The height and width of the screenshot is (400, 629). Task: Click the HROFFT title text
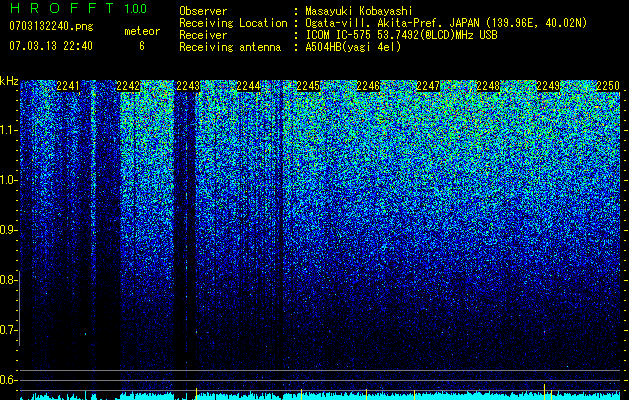pos(62,8)
